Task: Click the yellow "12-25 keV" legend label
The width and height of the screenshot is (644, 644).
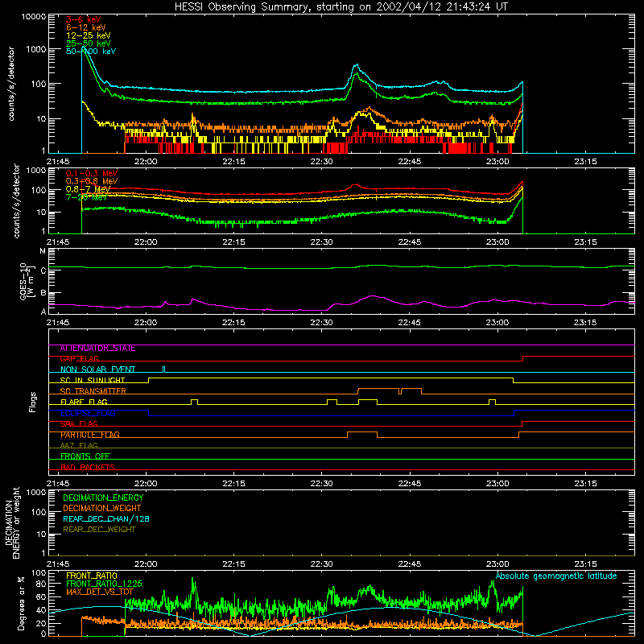Action: pos(89,35)
